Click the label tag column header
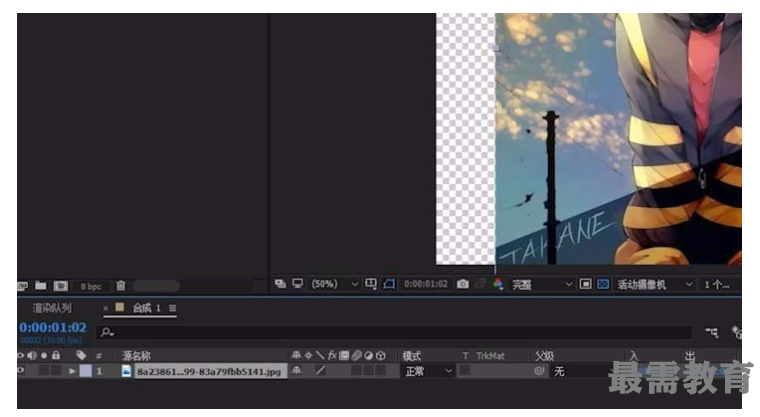This screenshot has height=417, width=760. tap(81, 355)
